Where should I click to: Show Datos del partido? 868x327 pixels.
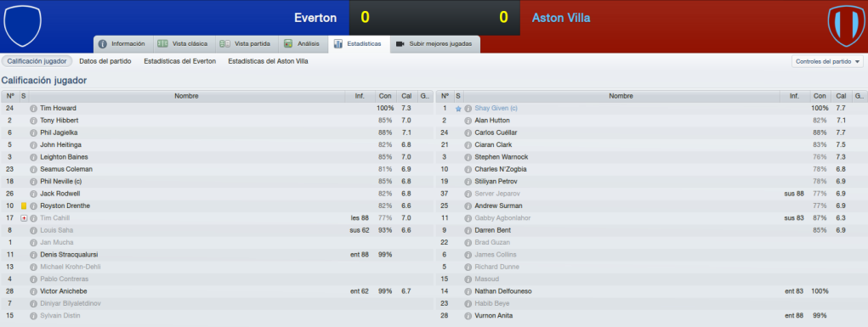[x=105, y=61]
